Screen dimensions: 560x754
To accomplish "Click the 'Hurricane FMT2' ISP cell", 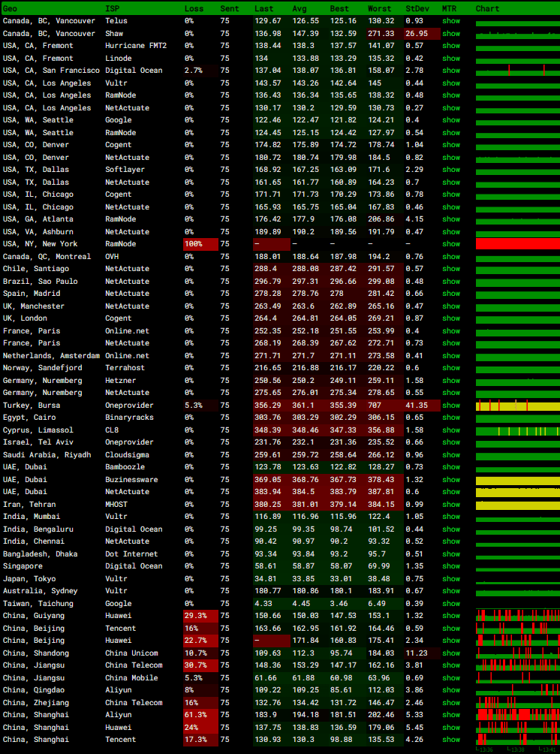I will 136,46.
